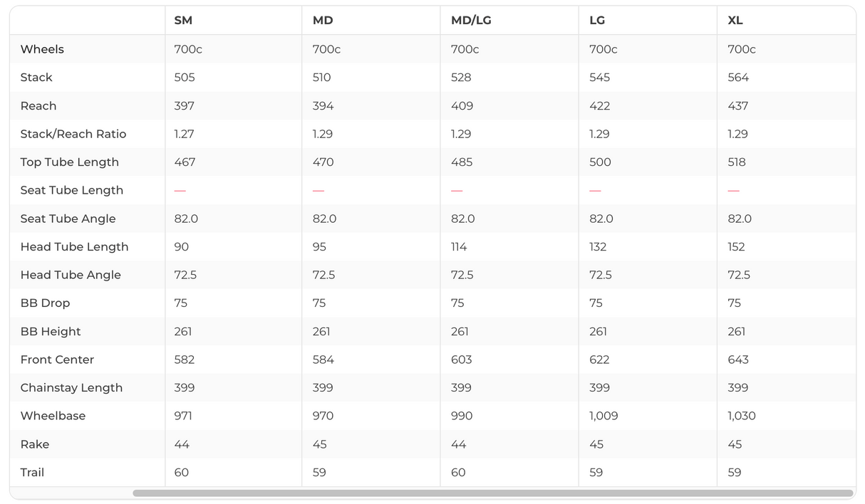Select the XL column header

(x=735, y=21)
